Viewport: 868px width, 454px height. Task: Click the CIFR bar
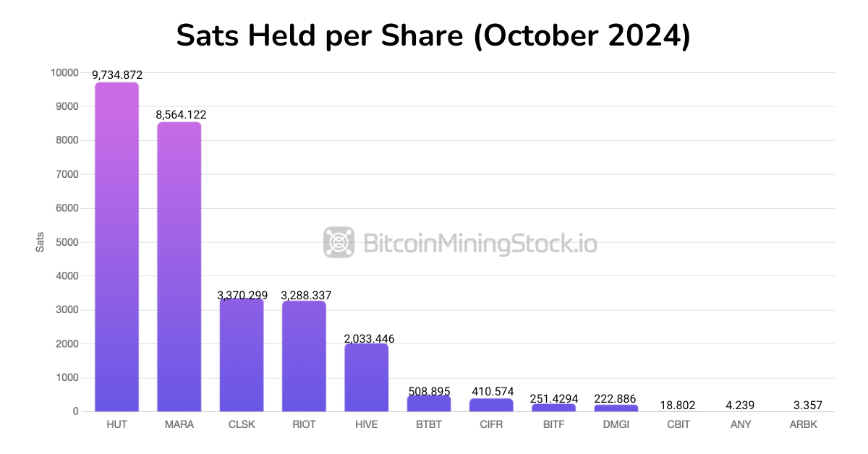[x=491, y=405]
